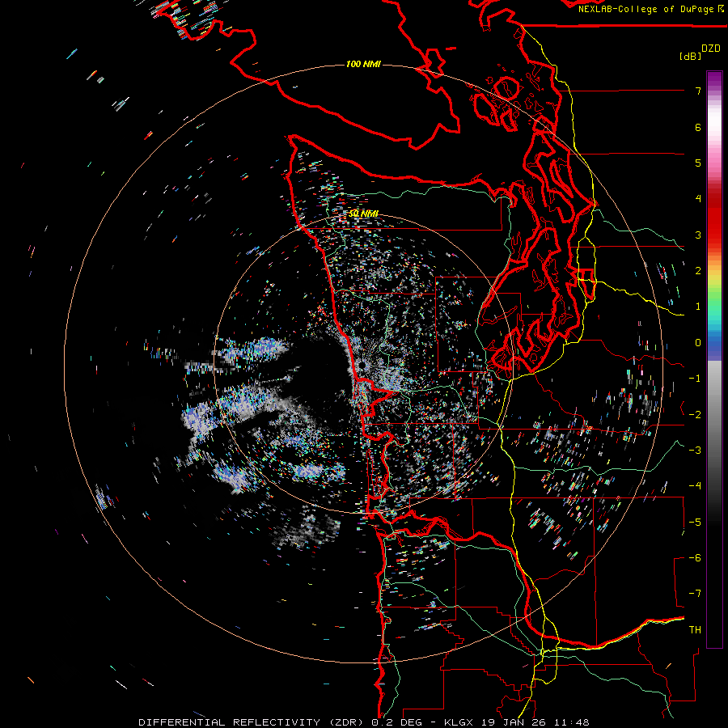Image resolution: width=728 pixels, height=728 pixels.
Task: Click the -3 dB scale label
Action: (x=695, y=451)
